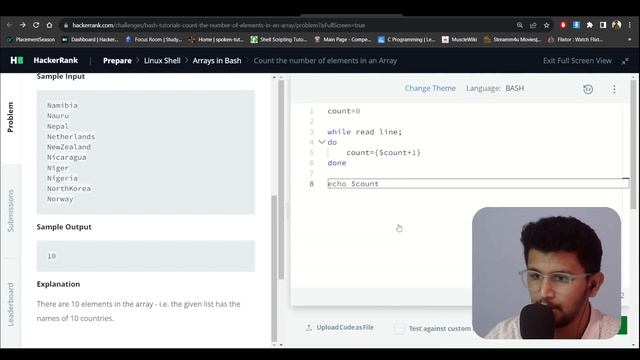
Task: Click code line while read line;
Action: [364, 132]
